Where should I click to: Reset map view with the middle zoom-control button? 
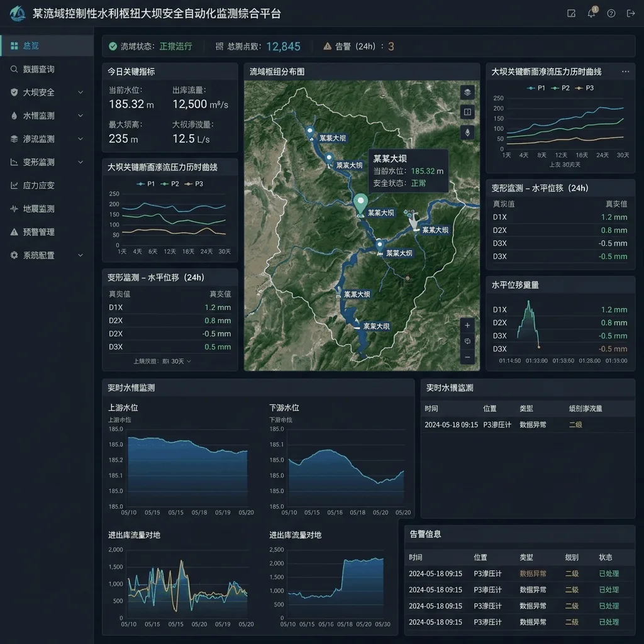pyautogui.click(x=467, y=341)
